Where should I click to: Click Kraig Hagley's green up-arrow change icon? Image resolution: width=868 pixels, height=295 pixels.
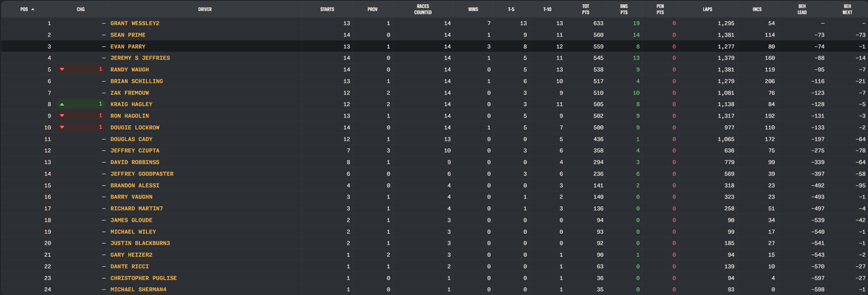coord(62,104)
